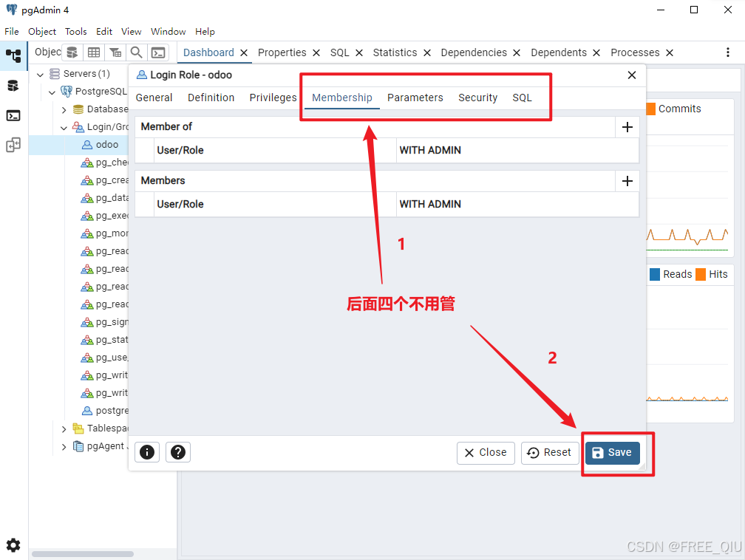This screenshot has width=745, height=560.
Task: Click the Commits orange legend swatch
Action: tap(651, 109)
